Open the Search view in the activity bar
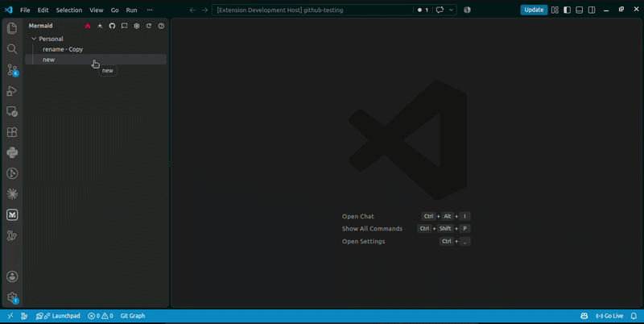The height and width of the screenshot is (324, 644). pyautogui.click(x=12, y=49)
